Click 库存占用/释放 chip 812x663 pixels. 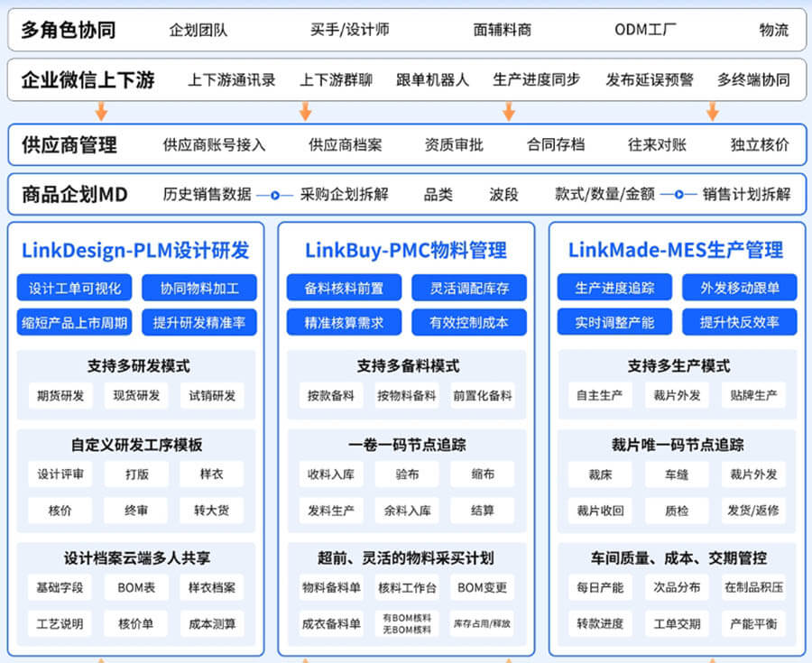pos(482,623)
